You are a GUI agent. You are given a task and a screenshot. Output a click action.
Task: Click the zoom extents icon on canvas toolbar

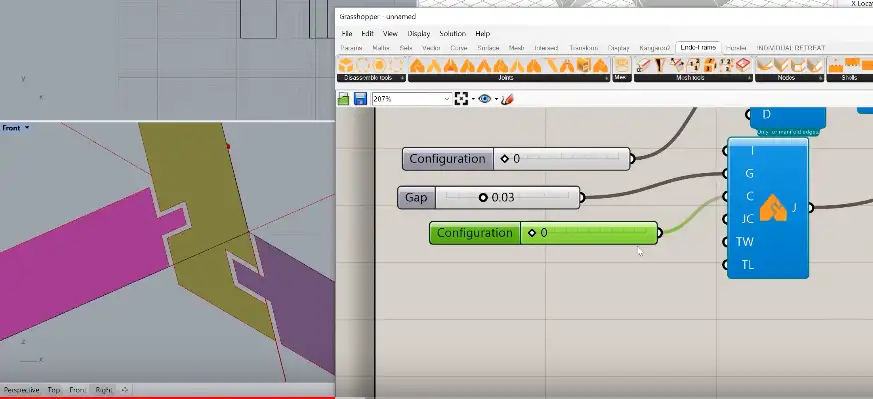tap(461, 99)
